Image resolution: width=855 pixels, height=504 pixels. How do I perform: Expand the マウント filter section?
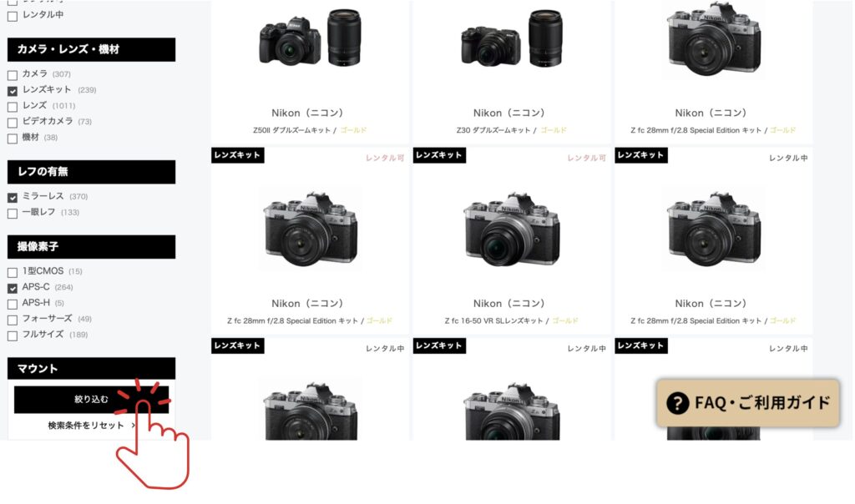pyautogui.click(x=92, y=369)
